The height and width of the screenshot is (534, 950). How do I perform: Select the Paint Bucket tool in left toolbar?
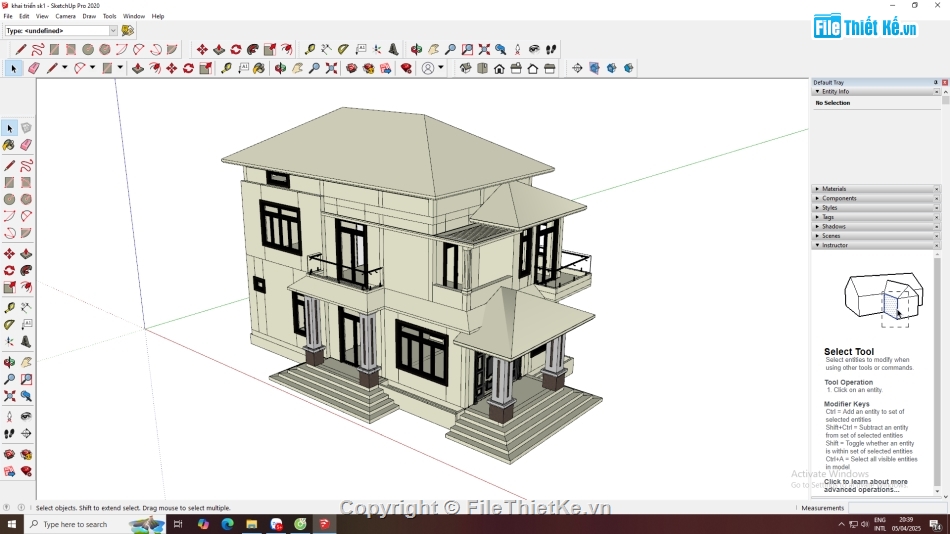pos(9,145)
